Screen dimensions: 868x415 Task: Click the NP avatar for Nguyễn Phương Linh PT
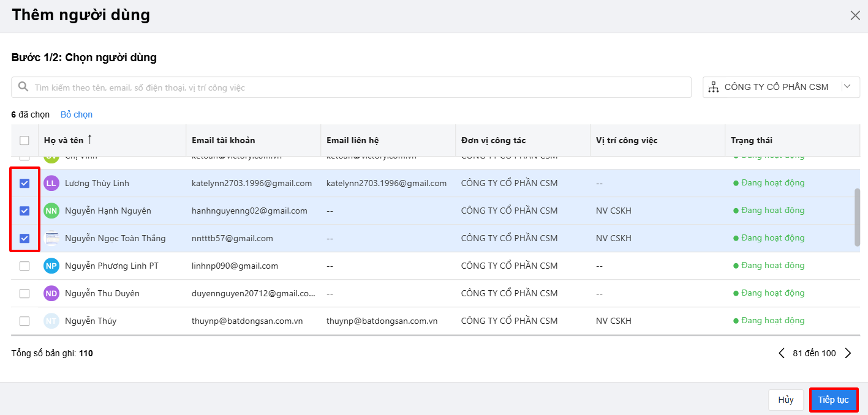(51, 266)
